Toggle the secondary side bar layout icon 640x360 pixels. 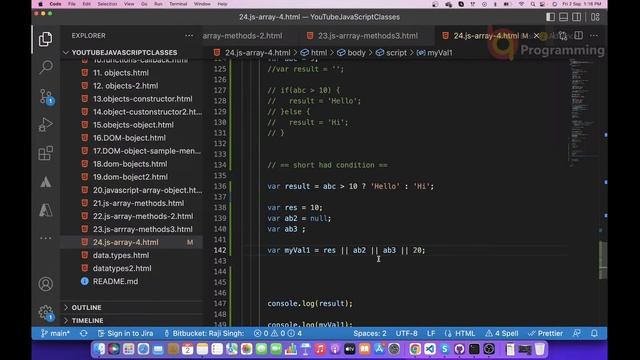coord(577,17)
